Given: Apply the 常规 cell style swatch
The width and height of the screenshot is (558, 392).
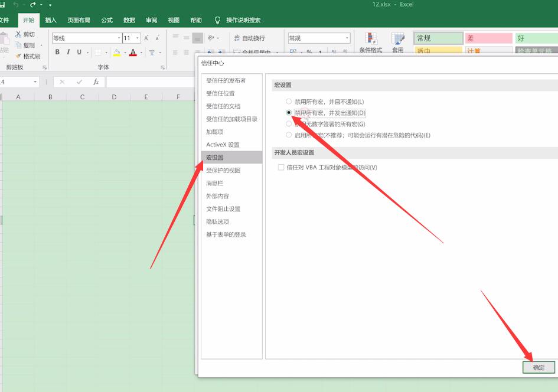Looking at the screenshot, I should point(438,38).
